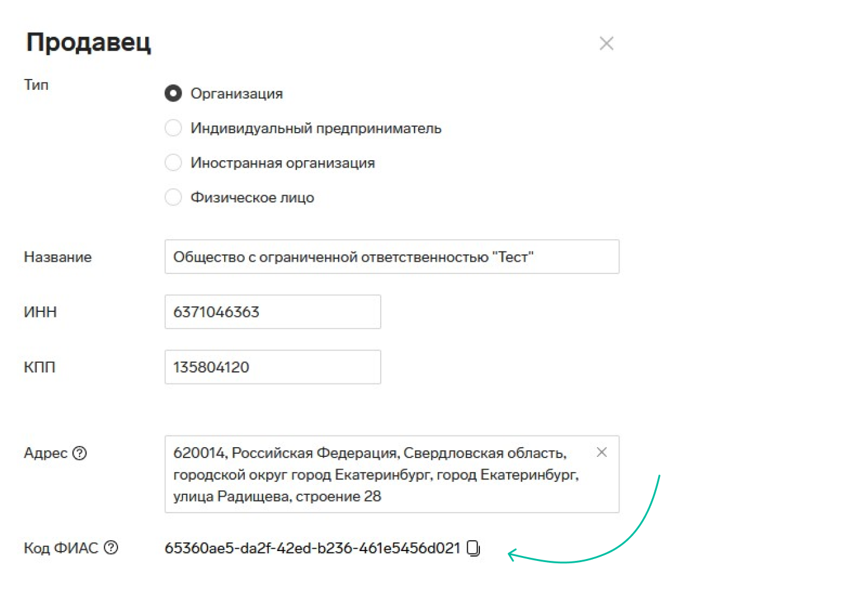Show the help hint for Код ФИАС

(x=111, y=547)
